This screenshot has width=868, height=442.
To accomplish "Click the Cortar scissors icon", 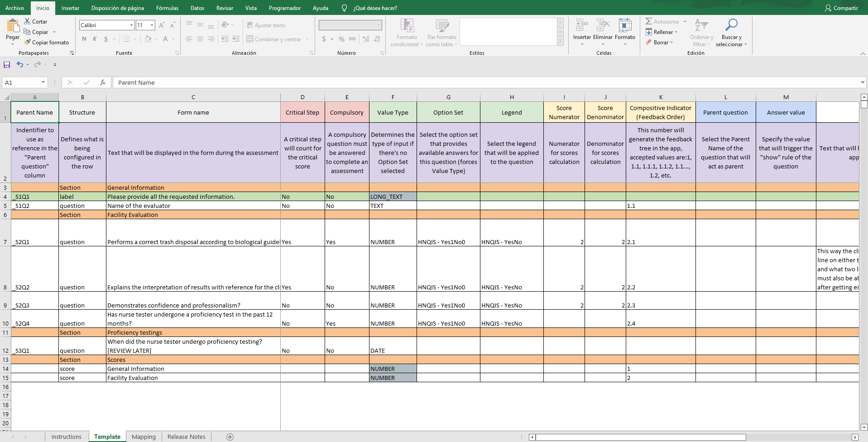I will coord(27,21).
